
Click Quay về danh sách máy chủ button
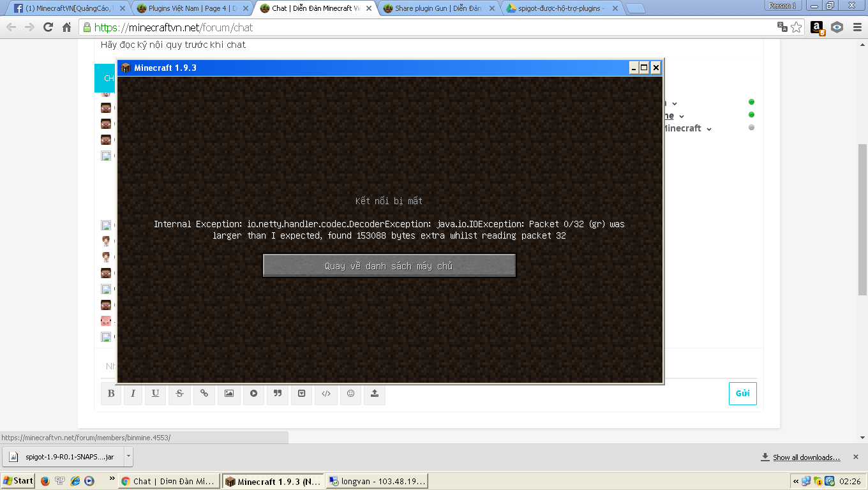tap(389, 266)
